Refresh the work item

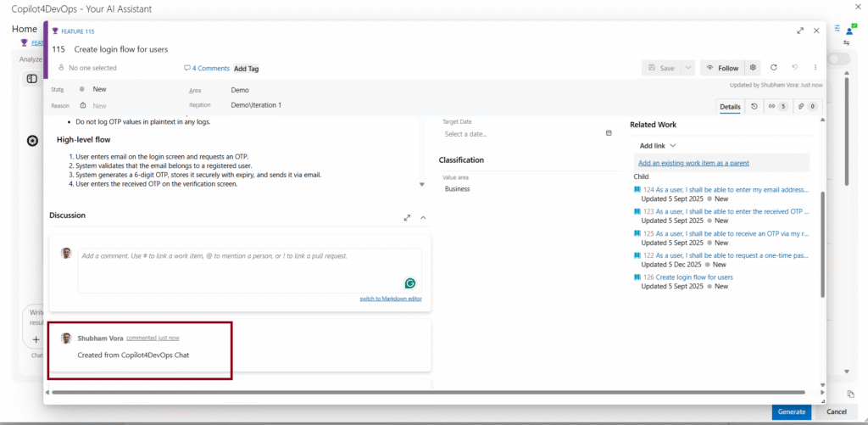click(x=774, y=68)
